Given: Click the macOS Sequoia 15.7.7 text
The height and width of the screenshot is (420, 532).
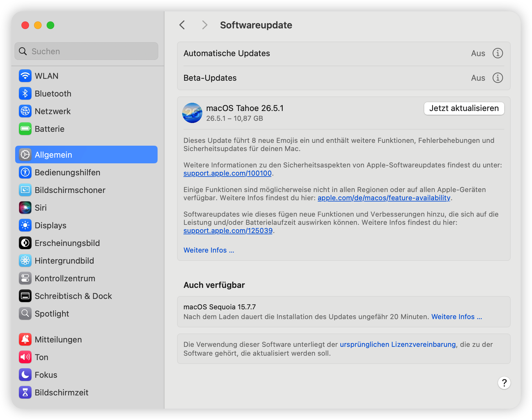Looking at the screenshot, I should pos(220,307).
